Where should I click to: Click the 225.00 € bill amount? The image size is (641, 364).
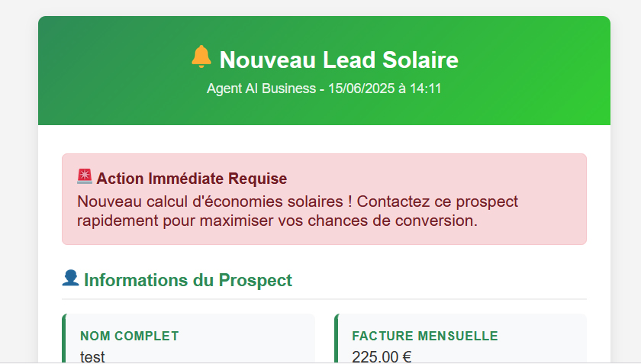click(382, 356)
